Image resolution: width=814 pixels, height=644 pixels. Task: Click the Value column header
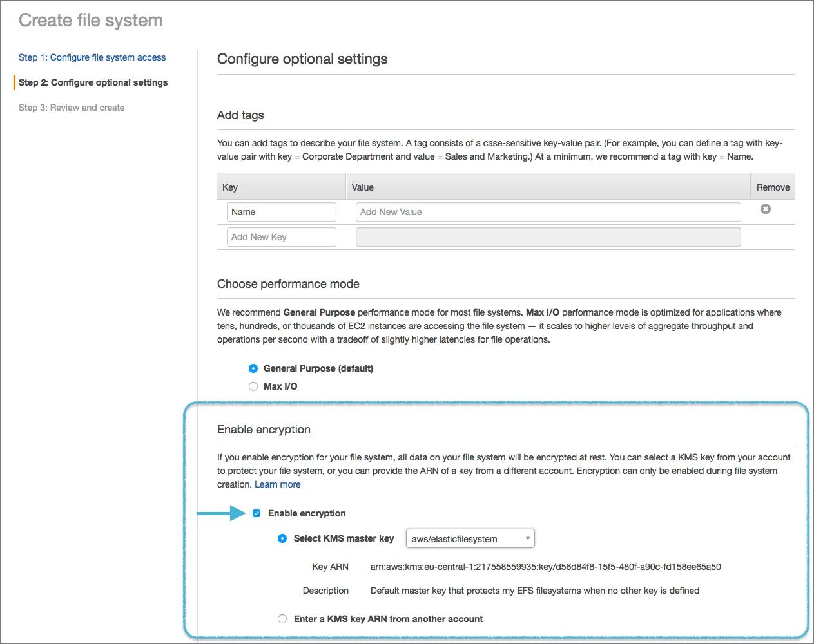point(362,187)
